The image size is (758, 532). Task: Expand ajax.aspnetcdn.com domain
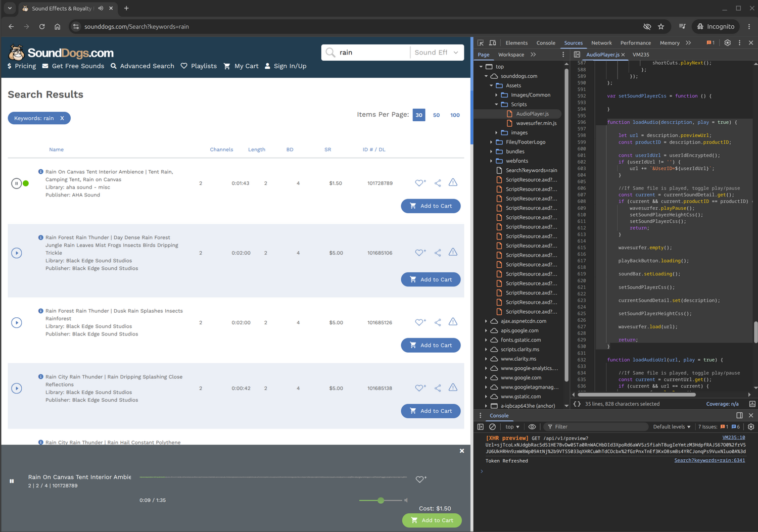click(486, 321)
